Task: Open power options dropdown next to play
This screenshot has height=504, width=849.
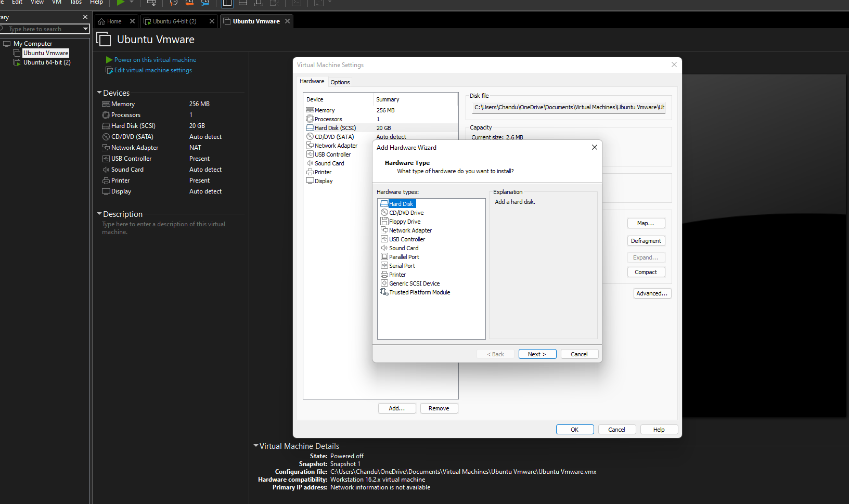Action: (132, 3)
